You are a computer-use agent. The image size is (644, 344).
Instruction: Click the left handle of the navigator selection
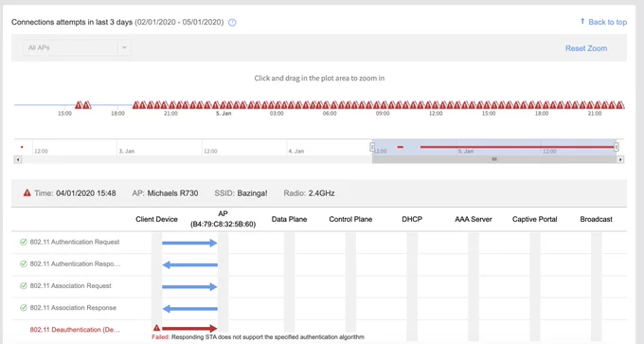[x=372, y=147]
